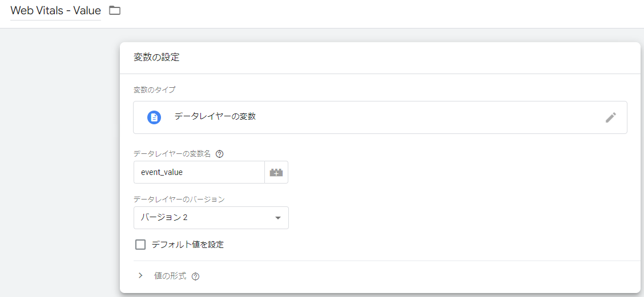
Task: Click the pencil edit icon for variable type
Action: (610, 117)
